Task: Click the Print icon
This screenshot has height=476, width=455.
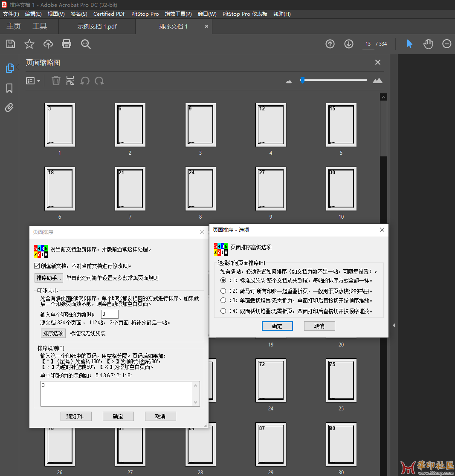Action: [x=67, y=44]
